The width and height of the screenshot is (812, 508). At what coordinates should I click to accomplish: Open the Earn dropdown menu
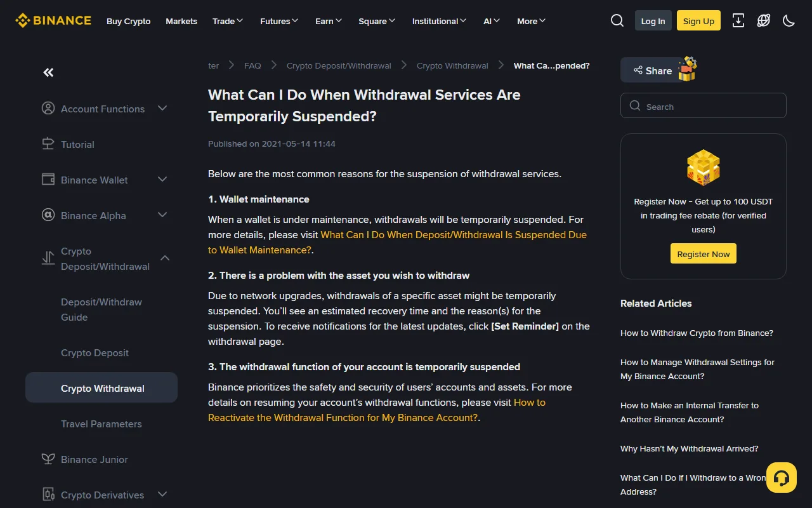pos(329,21)
